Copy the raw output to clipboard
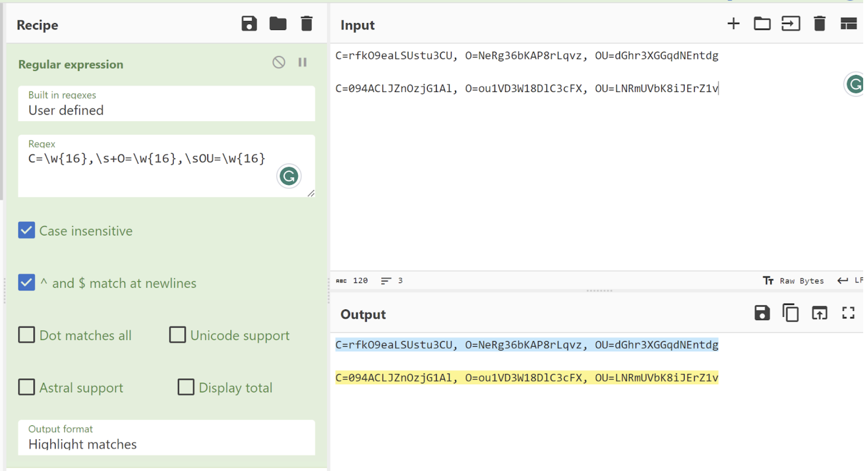868x471 pixels. click(x=790, y=313)
